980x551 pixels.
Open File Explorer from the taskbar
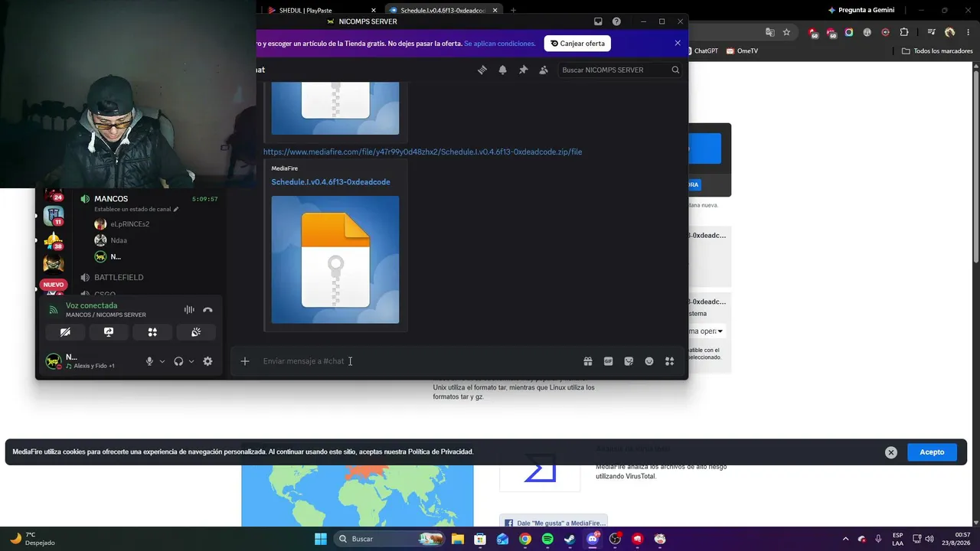[x=457, y=539]
